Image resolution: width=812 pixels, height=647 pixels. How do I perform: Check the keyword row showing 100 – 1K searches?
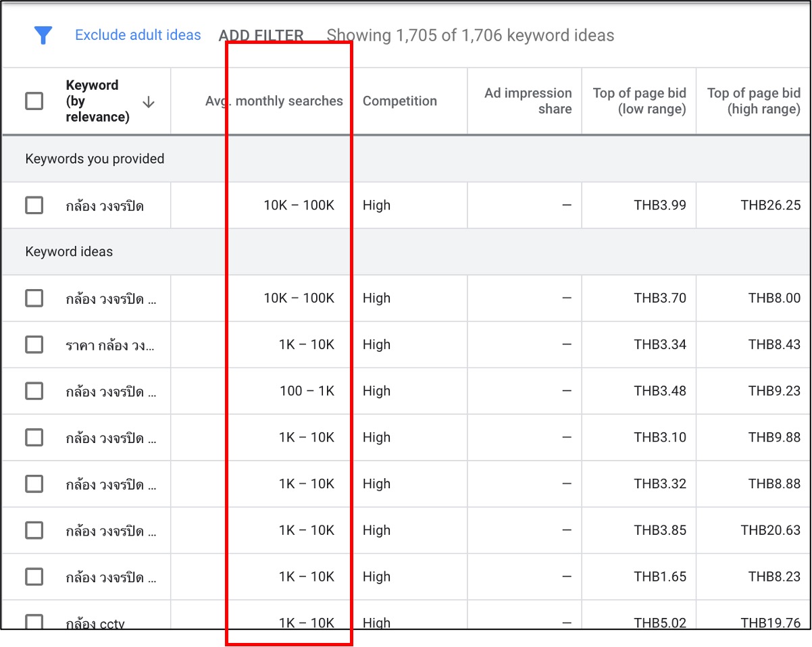(x=34, y=391)
